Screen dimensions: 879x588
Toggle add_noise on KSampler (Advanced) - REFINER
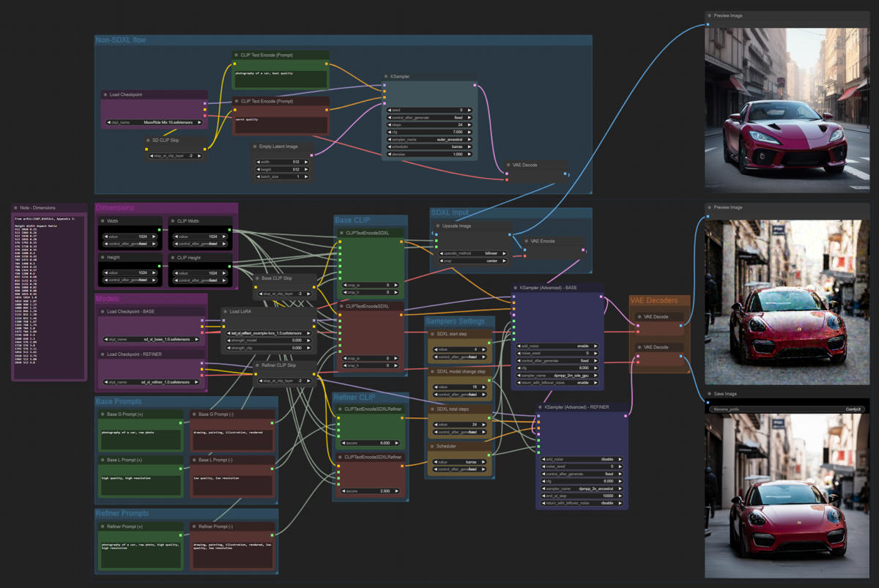point(582,459)
